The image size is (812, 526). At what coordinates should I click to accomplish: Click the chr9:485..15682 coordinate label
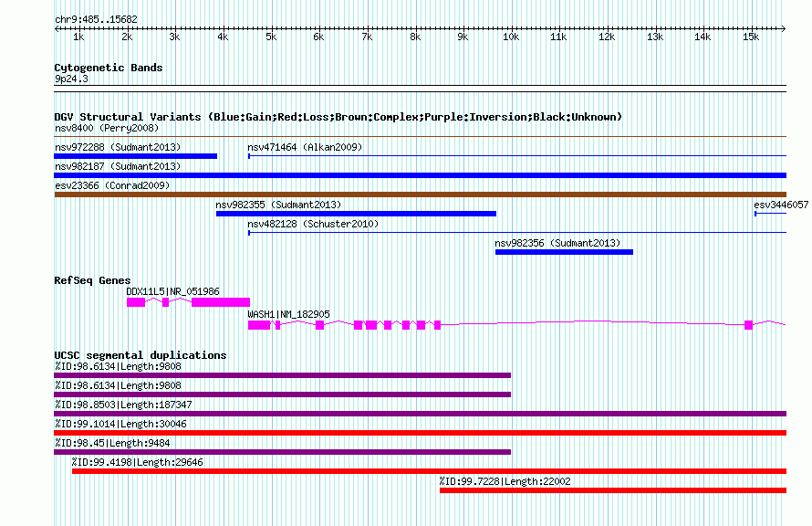[97, 20]
